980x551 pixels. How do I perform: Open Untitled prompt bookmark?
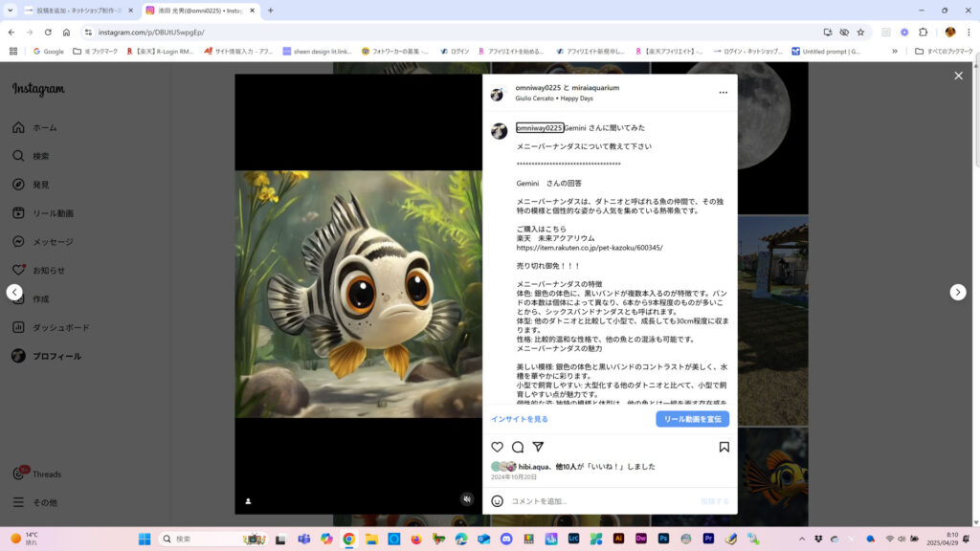[x=826, y=52]
